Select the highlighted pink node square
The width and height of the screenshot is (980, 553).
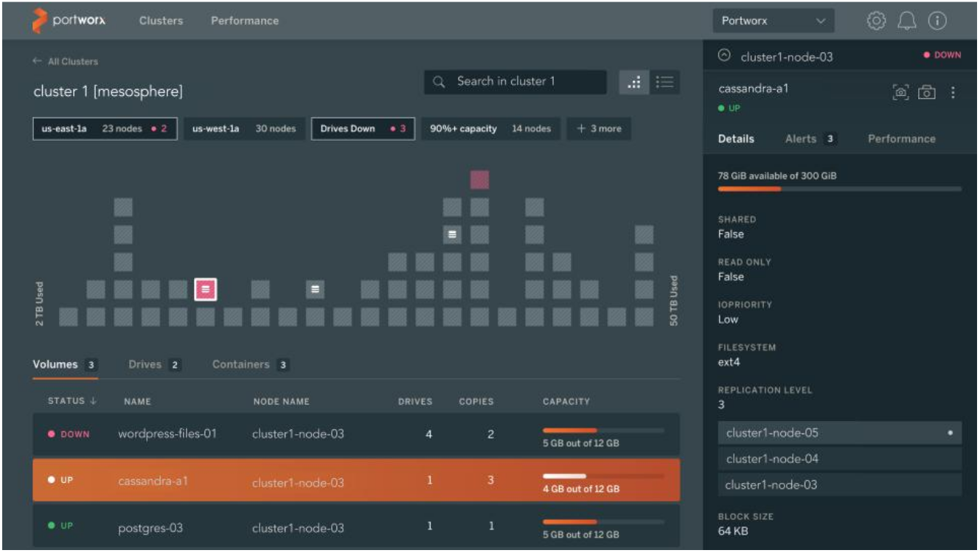(x=205, y=290)
